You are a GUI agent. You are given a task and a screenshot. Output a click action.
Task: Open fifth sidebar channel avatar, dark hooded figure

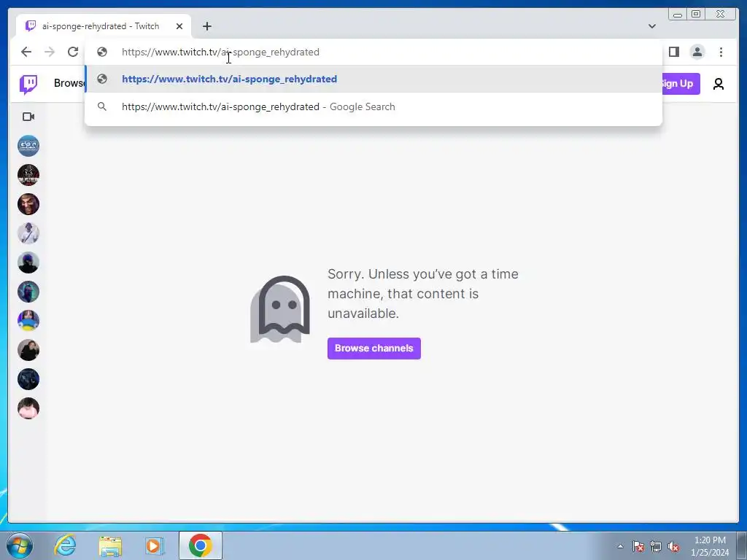tap(28, 262)
